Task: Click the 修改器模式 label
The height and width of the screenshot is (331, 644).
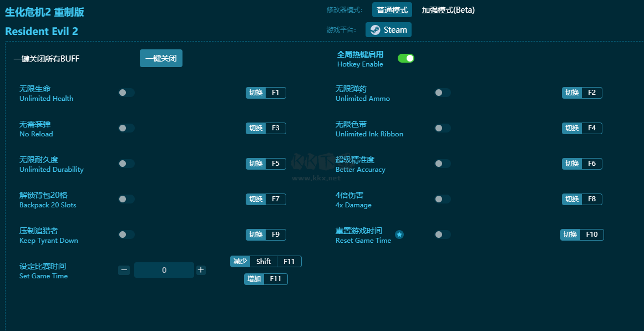Action: coord(345,10)
